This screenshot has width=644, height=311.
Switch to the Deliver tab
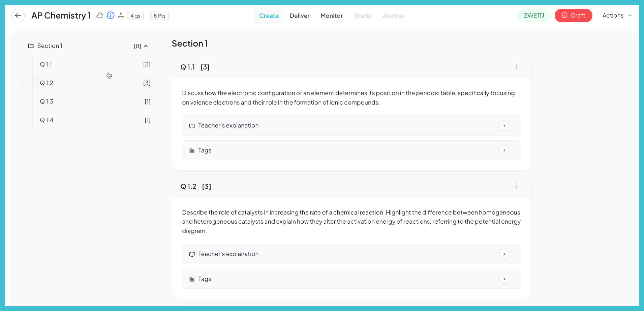(x=300, y=16)
